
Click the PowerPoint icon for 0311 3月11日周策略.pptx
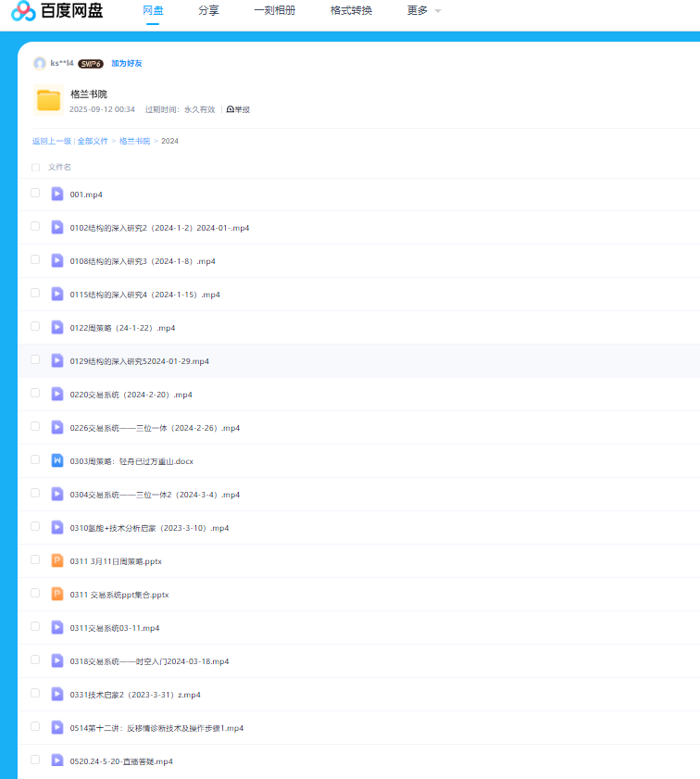pos(57,560)
